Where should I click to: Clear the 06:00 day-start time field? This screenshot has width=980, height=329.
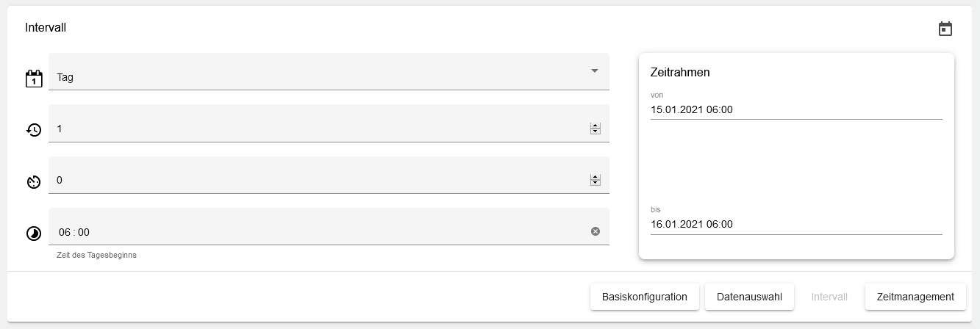595,231
